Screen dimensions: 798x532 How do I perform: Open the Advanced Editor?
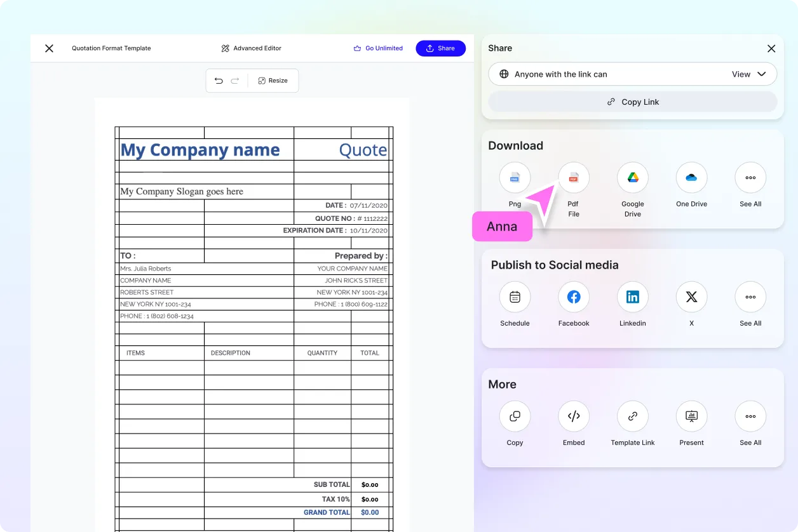click(x=251, y=48)
